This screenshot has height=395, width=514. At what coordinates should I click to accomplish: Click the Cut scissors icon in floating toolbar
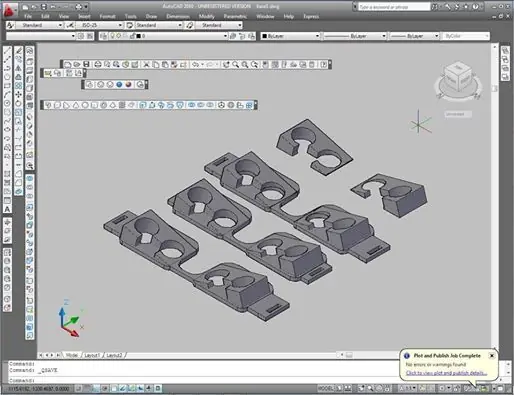pos(146,64)
